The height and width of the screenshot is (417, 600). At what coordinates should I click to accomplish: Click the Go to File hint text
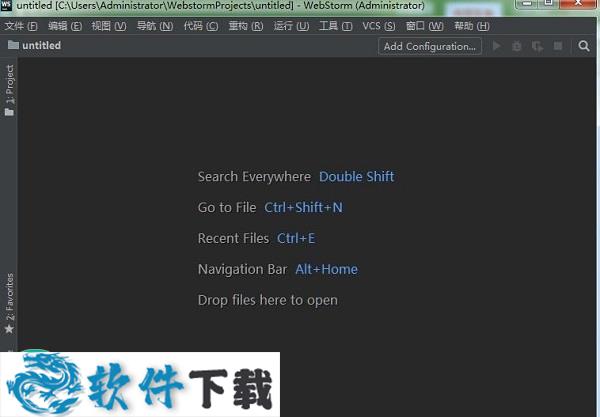227,207
